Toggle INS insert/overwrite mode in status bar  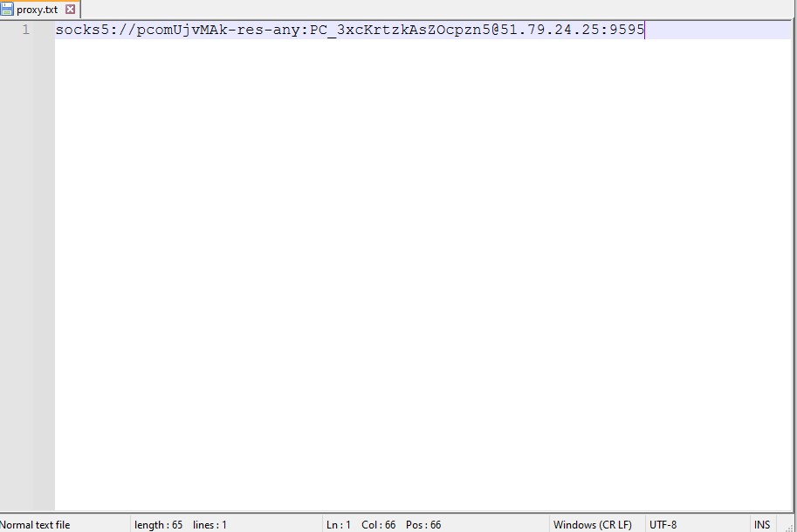pos(762,525)
